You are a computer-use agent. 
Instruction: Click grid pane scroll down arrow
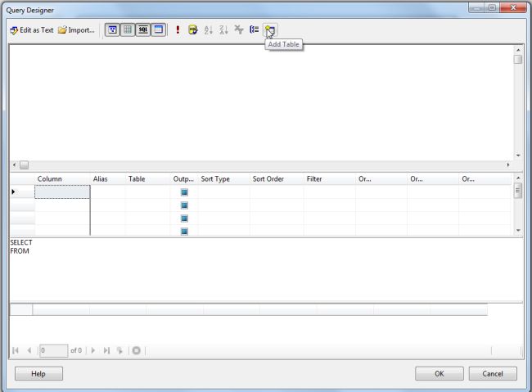click(518, 231)
